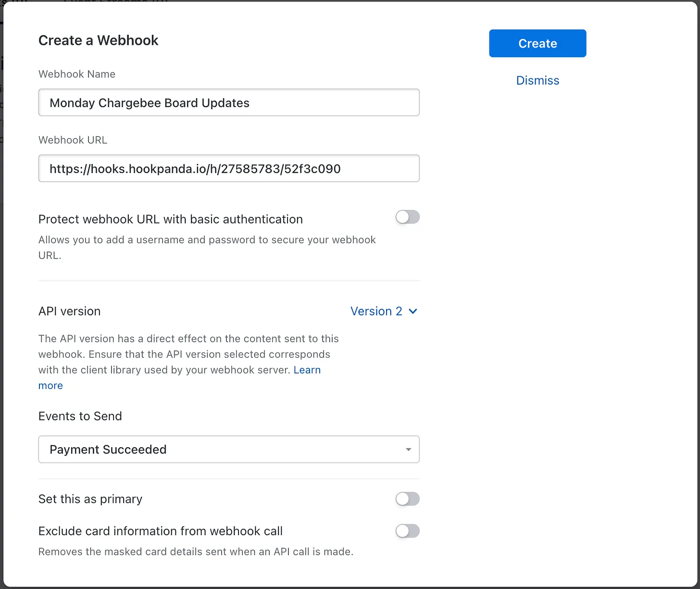Open the Version 2 API dropdown
The image size is (700, 589).
click(376, 311)
